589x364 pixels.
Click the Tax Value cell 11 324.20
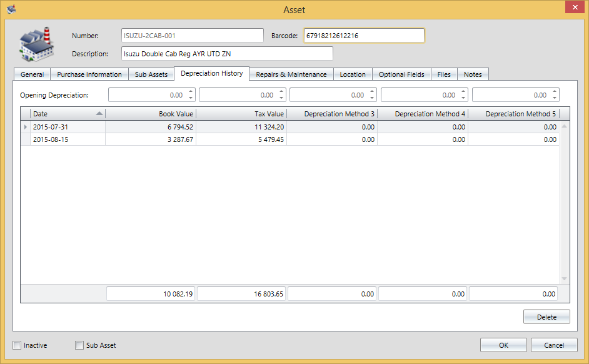pos(241,127)
